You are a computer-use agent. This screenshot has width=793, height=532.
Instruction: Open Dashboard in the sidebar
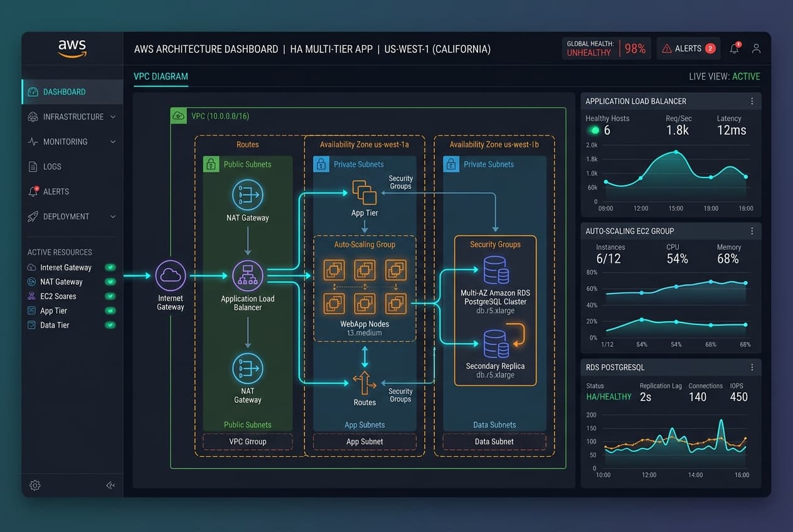pyautogui.click(x=73, y=92)
